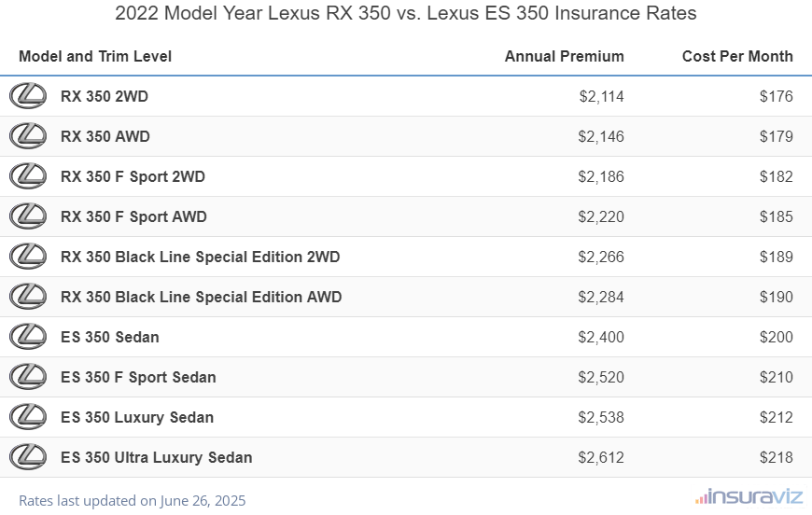Click the $210 monthly cost value
This screenshot has width=812, height=515.
click(x=777, y=377)
